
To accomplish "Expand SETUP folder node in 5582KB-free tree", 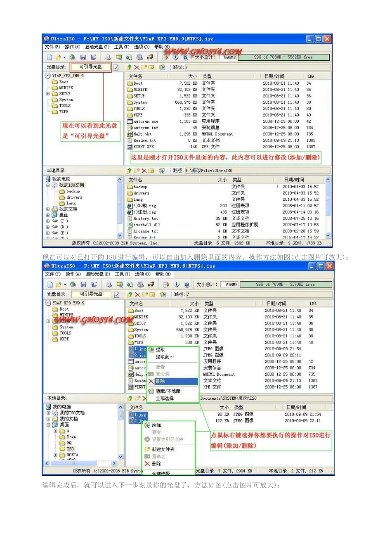I will 48,94.
